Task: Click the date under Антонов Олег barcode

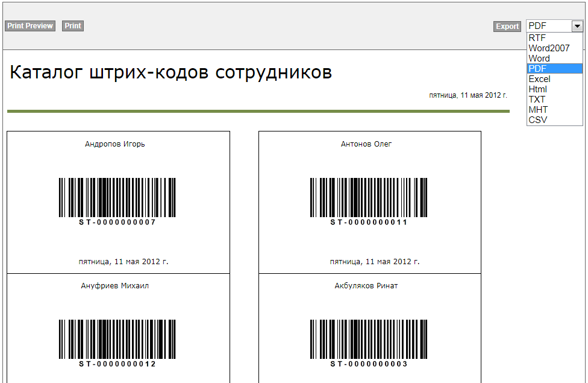Action: pos(375,262)
